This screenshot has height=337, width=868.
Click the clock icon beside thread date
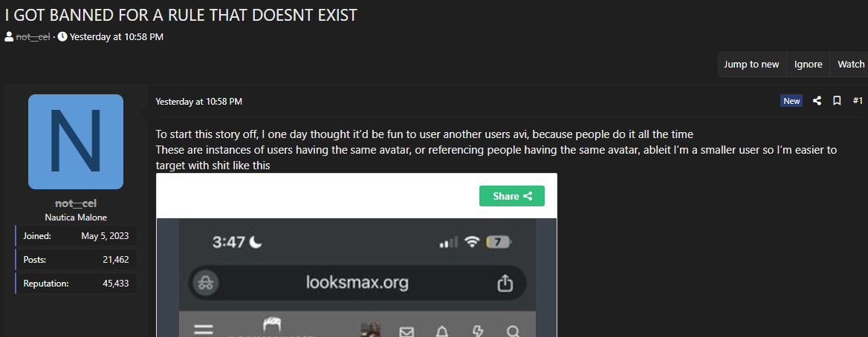pyautogui.click(x=62, y=37)
